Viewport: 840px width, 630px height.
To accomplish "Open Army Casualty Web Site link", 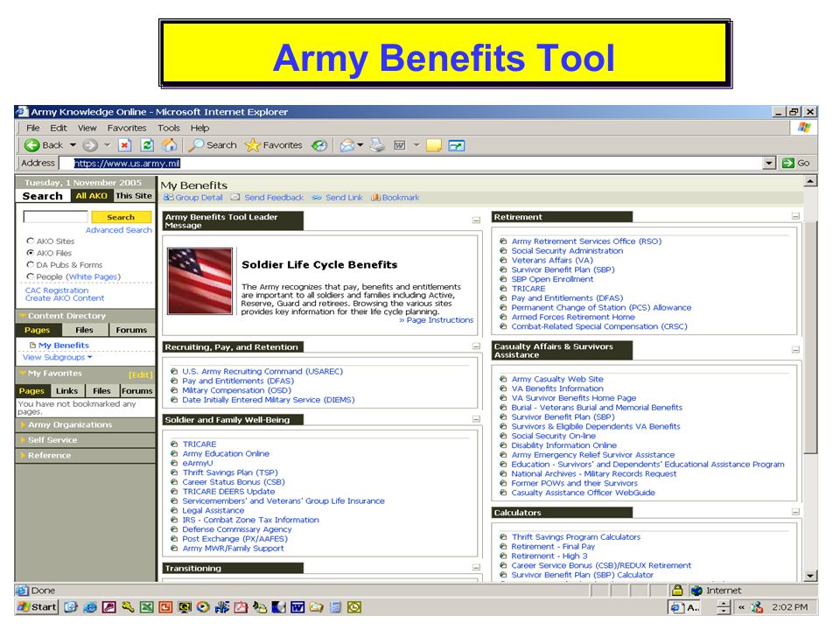I will tap(557, 379).
